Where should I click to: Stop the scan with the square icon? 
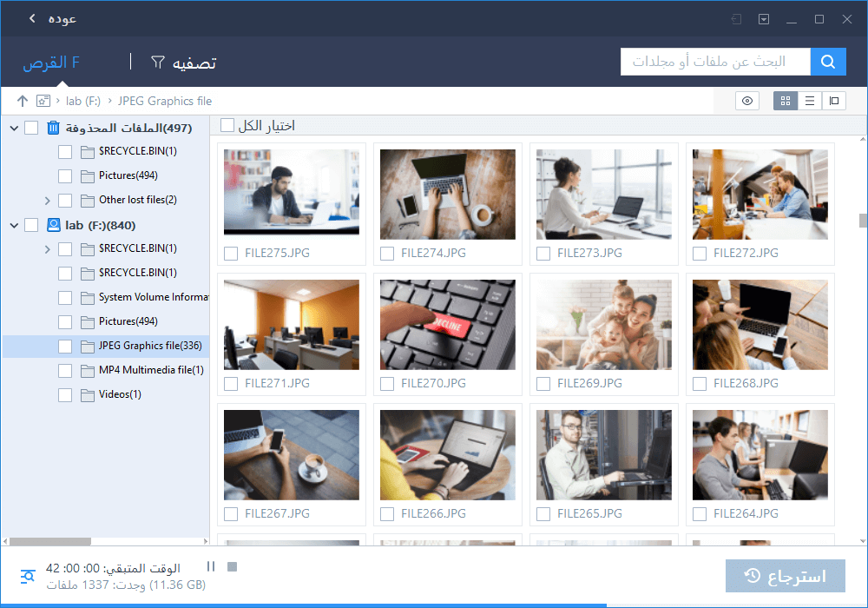(232, 567)
